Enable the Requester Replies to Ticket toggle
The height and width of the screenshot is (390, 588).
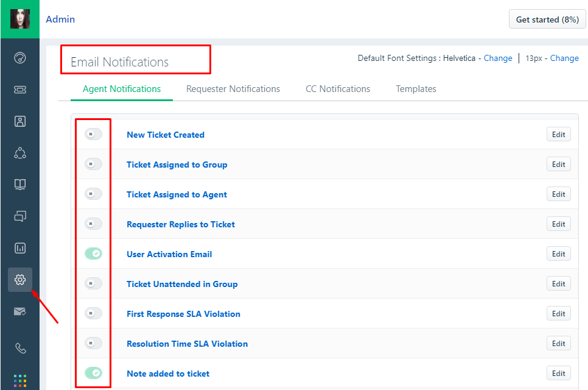(93, 224)
